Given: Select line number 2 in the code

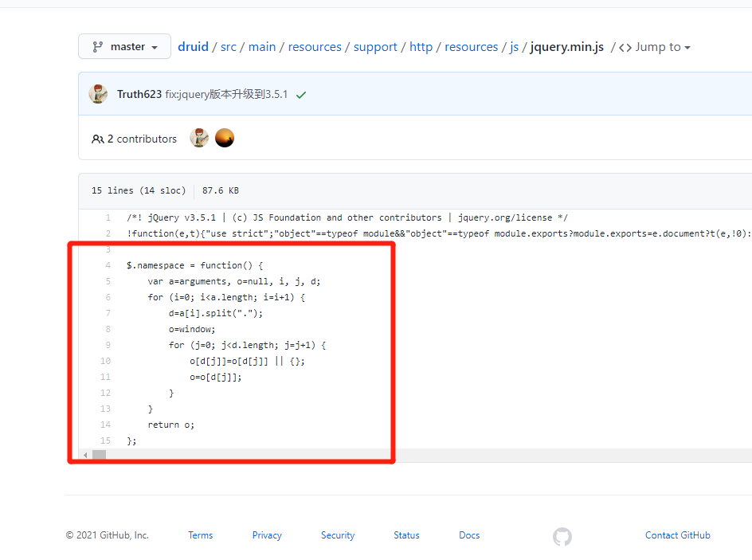Looking at the screenshot, I should 108,233.
